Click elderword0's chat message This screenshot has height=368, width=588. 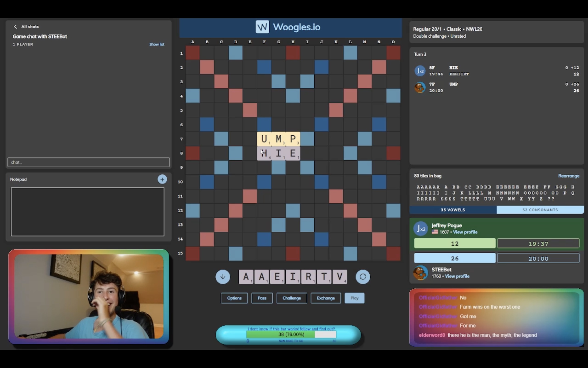click(478, 335)
